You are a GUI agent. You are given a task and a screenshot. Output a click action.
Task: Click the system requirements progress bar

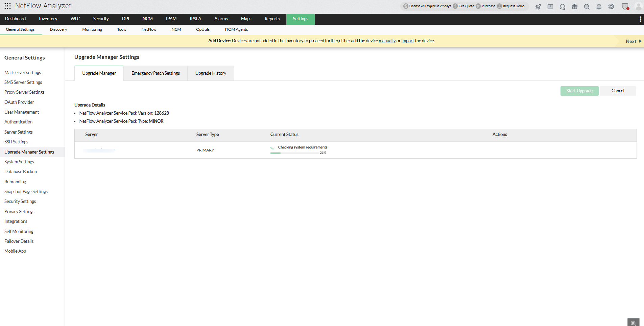point(295,153)
